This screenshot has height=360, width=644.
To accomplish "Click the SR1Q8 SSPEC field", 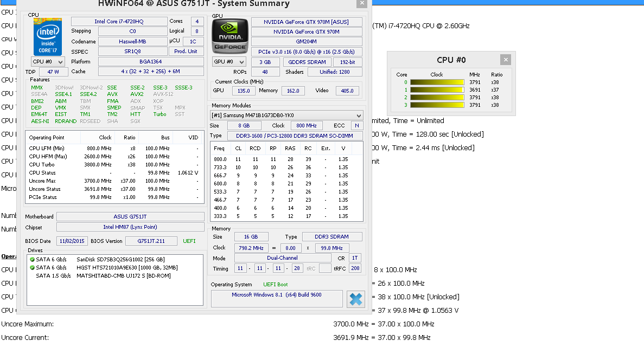I will point(132,52).
